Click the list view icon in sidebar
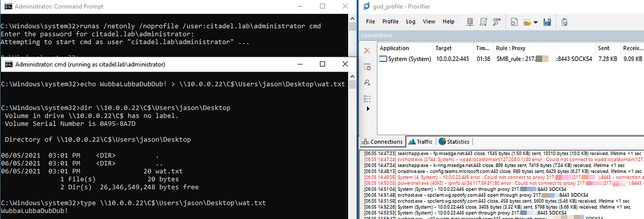The height and width of the screenshot is (219, 644). [x=367, y=98]
